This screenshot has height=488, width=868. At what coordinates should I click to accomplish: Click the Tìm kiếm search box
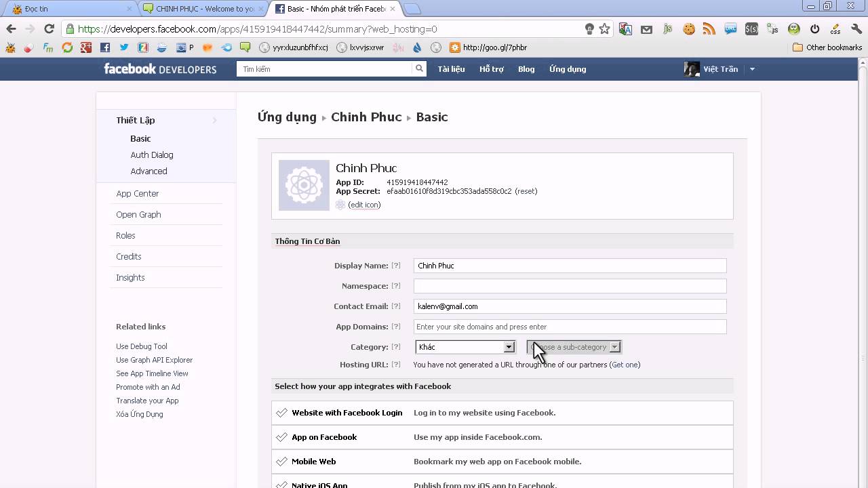coord(324,68)
